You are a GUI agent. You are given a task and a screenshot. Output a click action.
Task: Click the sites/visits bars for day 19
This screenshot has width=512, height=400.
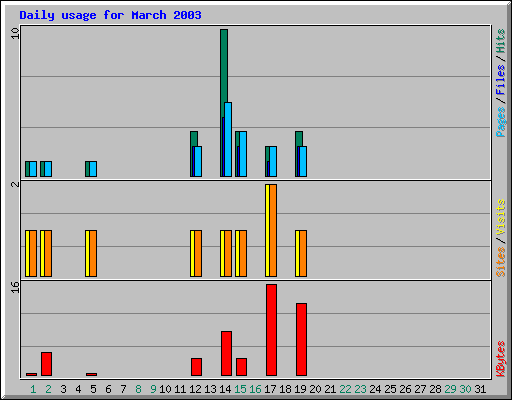tap(301, 253)
